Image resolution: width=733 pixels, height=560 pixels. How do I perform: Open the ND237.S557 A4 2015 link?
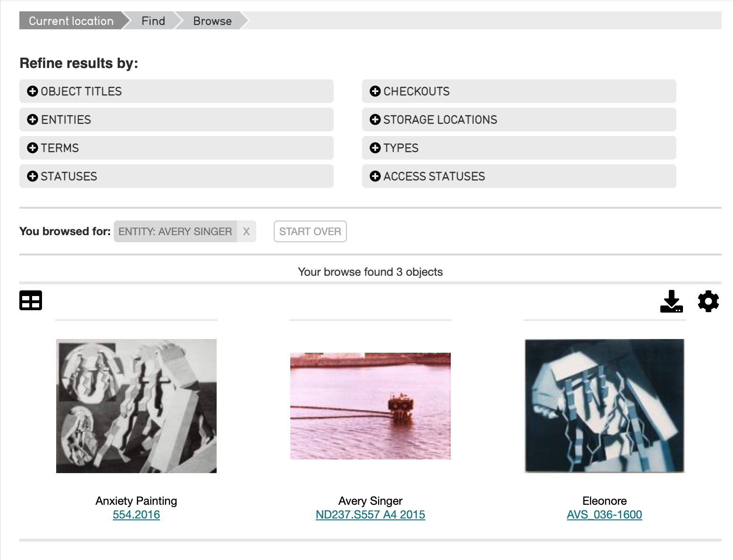[x=371, y=515]
